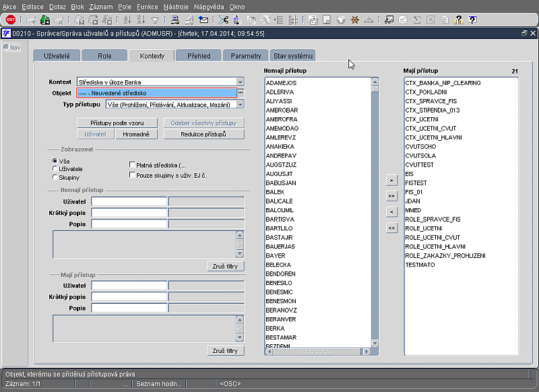Select the Skupiny radio button

(x=55, y=177)
